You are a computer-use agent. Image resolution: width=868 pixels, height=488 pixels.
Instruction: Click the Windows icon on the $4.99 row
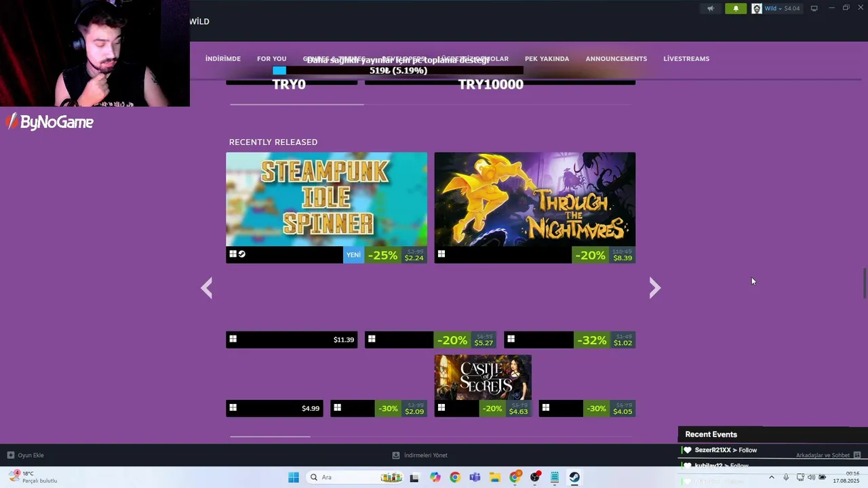[233, 407]
